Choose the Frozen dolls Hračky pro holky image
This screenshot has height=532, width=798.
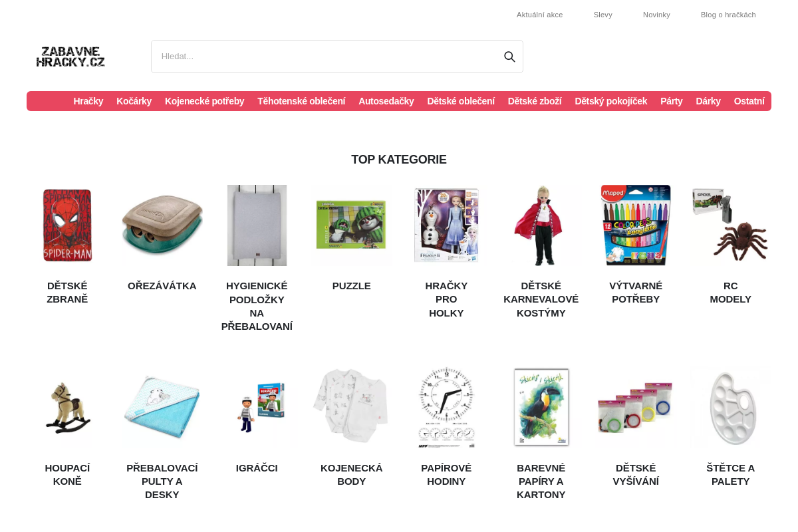(446, 225)
